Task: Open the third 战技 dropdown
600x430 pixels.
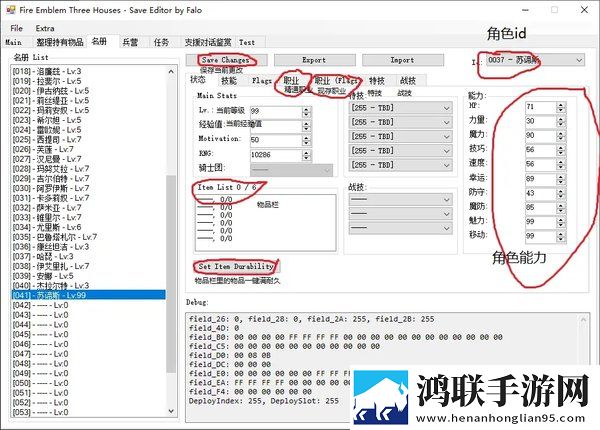Action: tap(401, 228)
